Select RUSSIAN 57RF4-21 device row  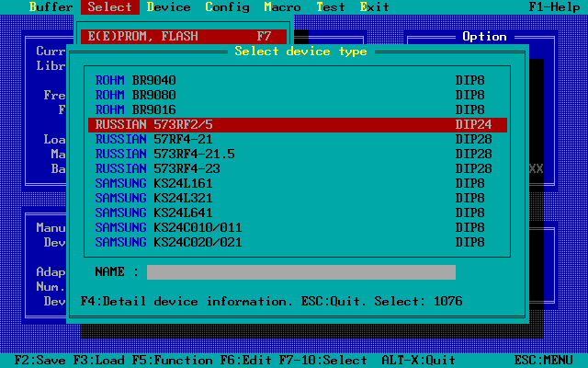(x=298, y=139)
